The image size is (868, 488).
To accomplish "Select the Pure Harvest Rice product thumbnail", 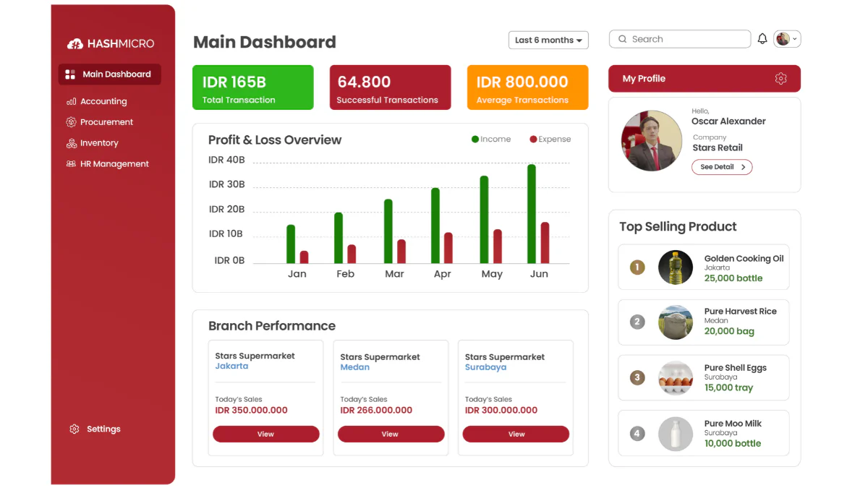I will [676, 322].
